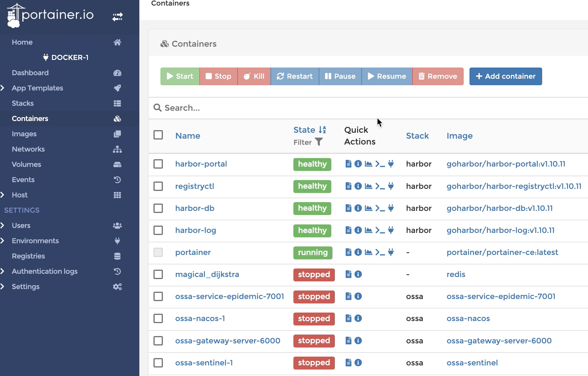Viewport: 588px width, 376px height.
Task: Click the search magnifier icon
Action: 158,108
